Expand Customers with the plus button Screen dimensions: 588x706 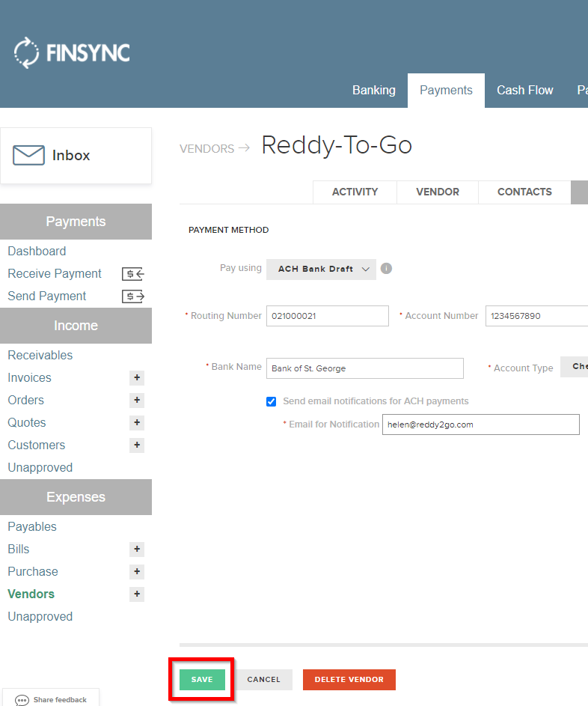(x=137, y=445)
